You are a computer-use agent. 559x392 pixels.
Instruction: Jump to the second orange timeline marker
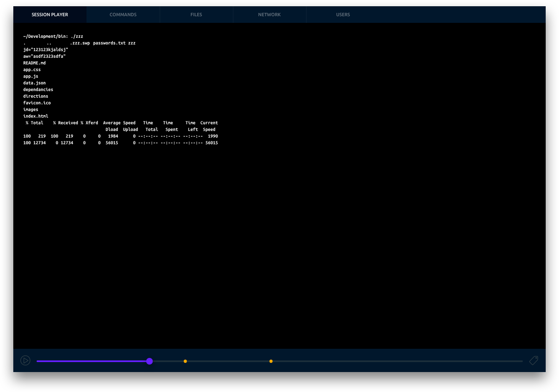(x=271, y=361)
